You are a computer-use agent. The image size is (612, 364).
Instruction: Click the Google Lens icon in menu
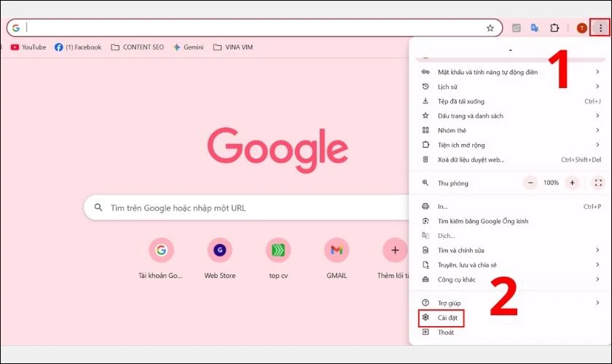[425, 221]
